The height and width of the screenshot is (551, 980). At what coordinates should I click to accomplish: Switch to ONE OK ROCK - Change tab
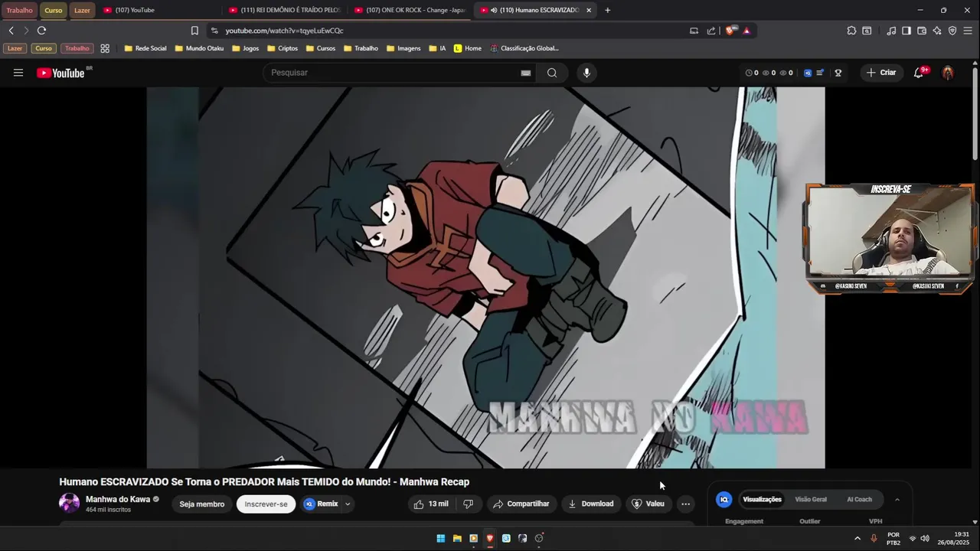coord(411,10)
